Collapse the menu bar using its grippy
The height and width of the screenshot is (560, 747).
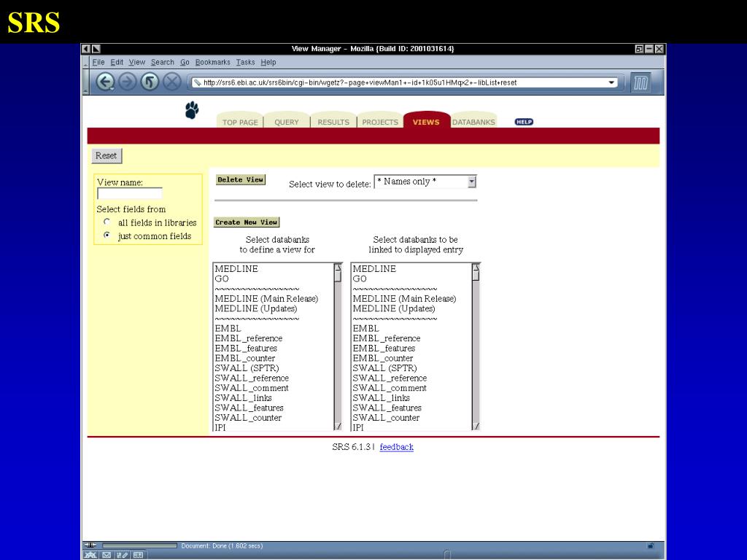86,63
